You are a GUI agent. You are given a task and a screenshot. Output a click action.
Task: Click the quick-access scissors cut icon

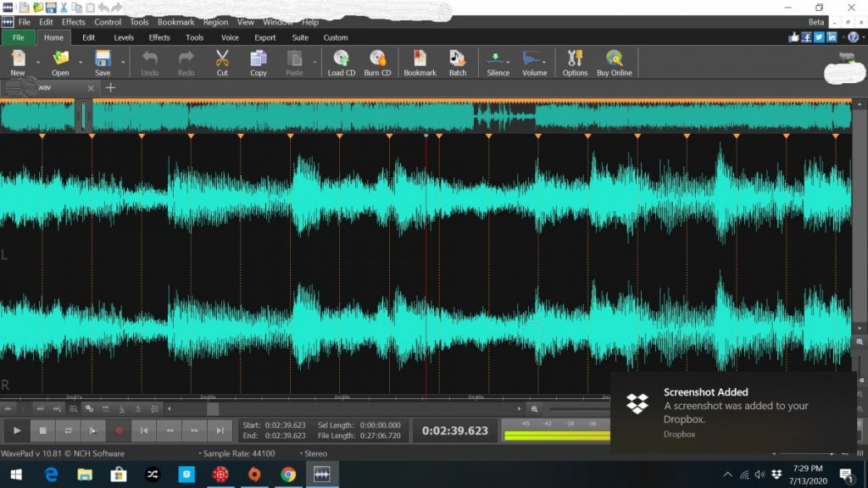coord(64,8)
